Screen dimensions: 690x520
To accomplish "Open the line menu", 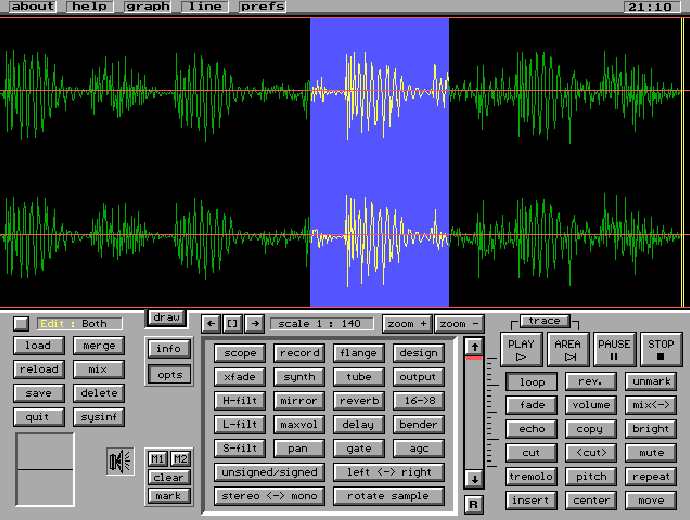I will pos(205,7).
